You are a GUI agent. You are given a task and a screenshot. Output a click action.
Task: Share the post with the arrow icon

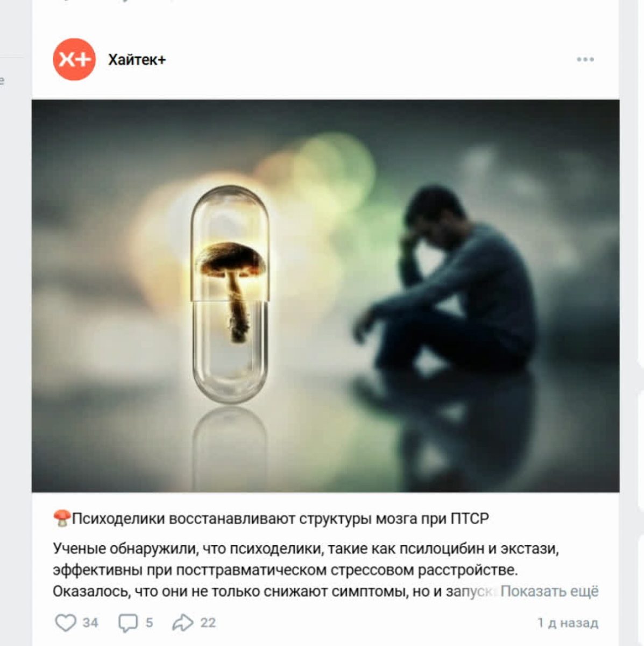point(182,623)
